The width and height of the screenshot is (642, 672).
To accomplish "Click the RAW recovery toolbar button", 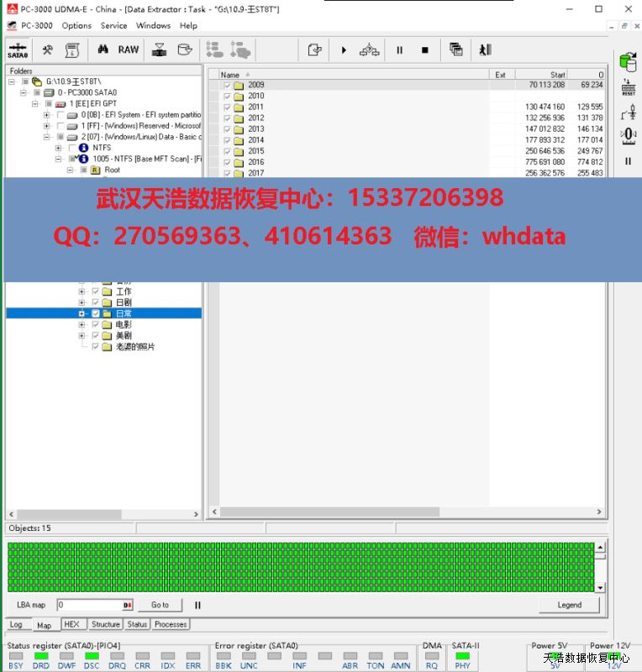I will pyautogui.click(x=129, y=50).
